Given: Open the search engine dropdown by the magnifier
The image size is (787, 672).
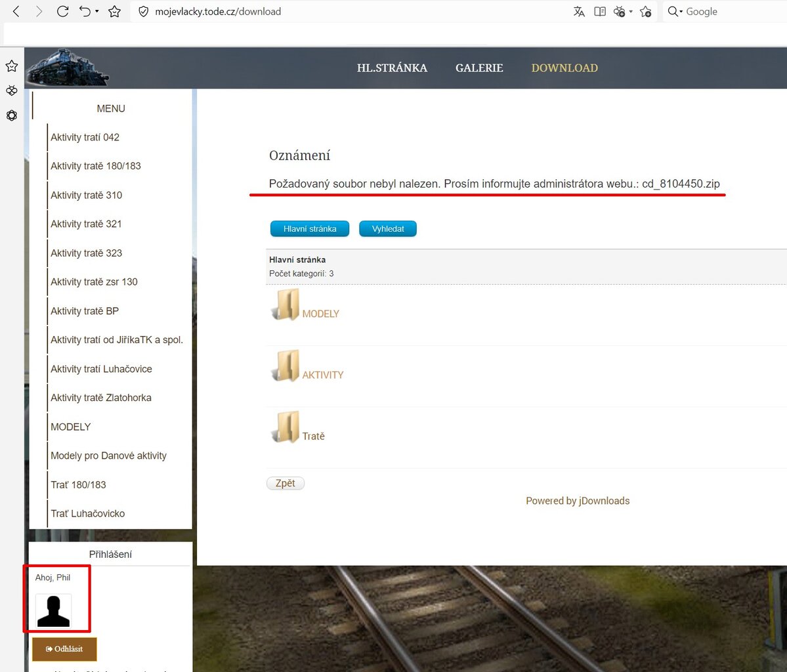Looking at the screenshot, I should 675,11.
